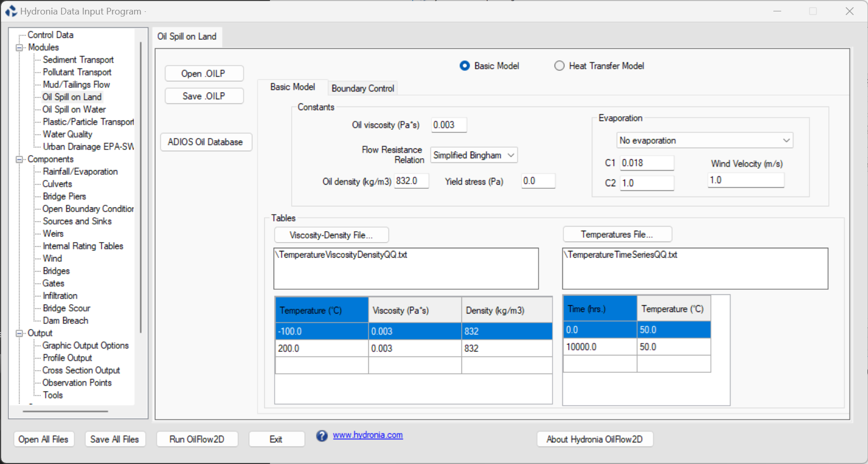
Task: Click the Time (hrs.) column header
Action: pos(600,309)
